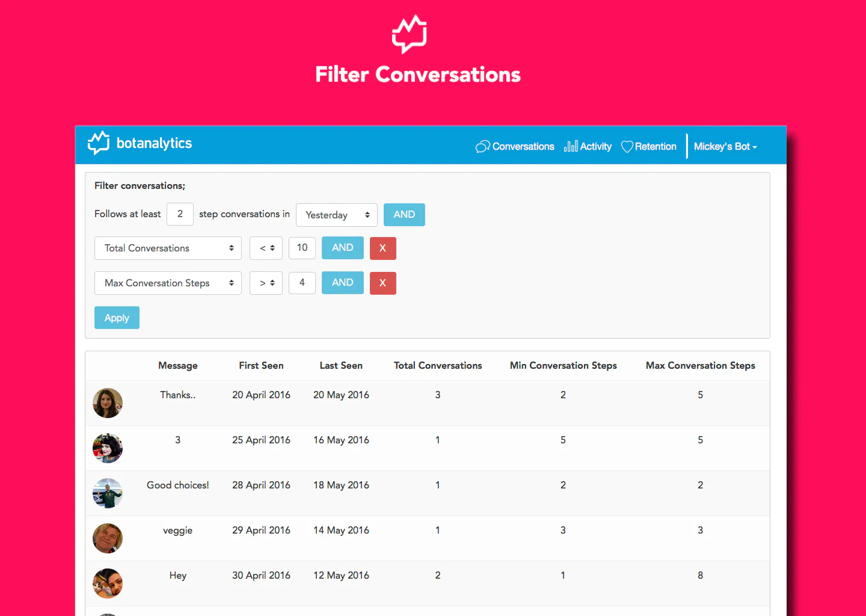Click the 28 April 2016 first seen cell
This screenshot has height=616, width=866.
(x=261, y=485)
